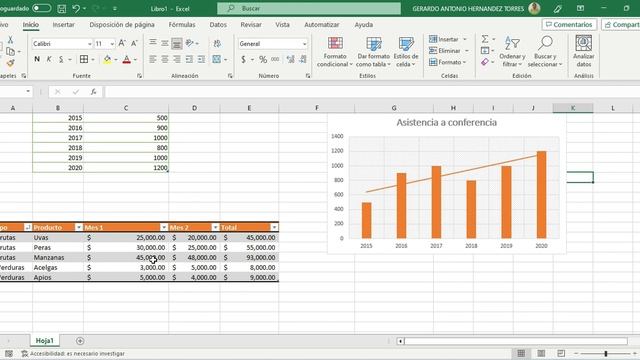The width and height of the screenshot is (640, 360).
Task: Apply the yellow fill color
Action: (x=107, y=60)
